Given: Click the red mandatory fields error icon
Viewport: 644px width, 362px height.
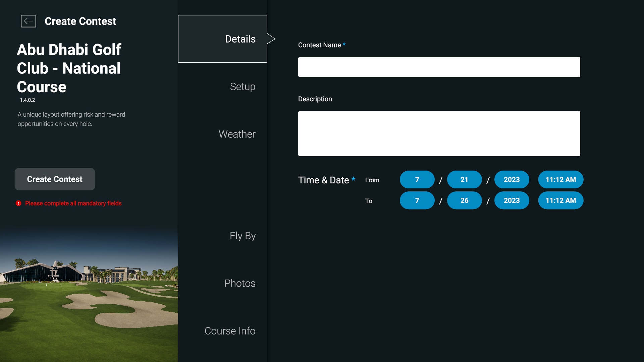Looking at the screenshot, I should 18,203.
